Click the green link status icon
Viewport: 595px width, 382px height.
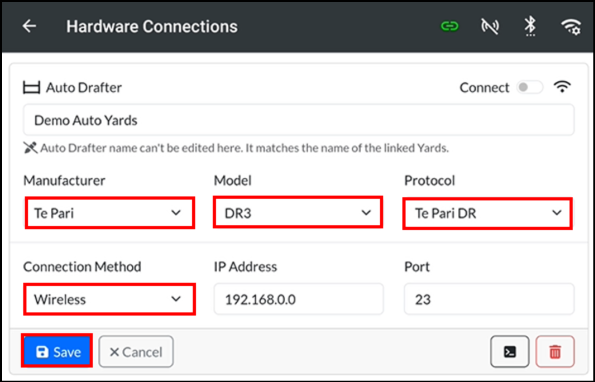coord(450,26)
